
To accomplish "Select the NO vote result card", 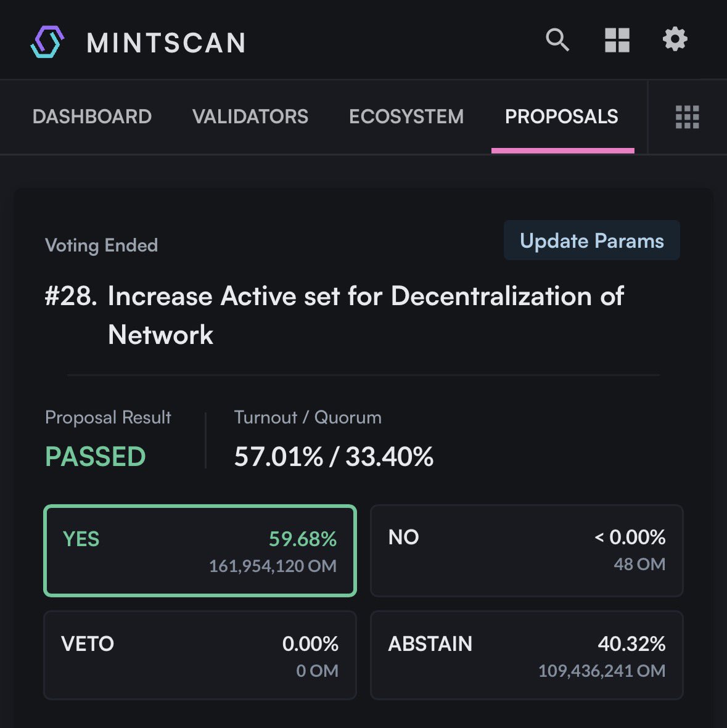I will tap(527, 550).
